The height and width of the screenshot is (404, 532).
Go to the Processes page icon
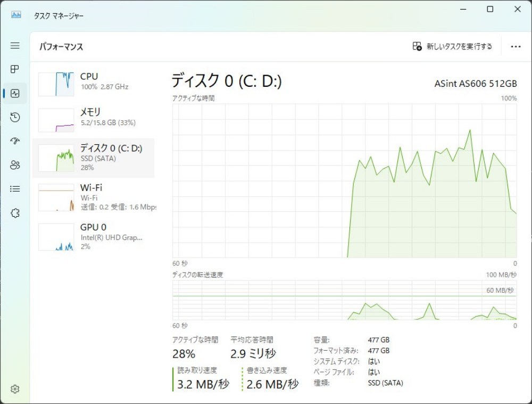(15, 69)
